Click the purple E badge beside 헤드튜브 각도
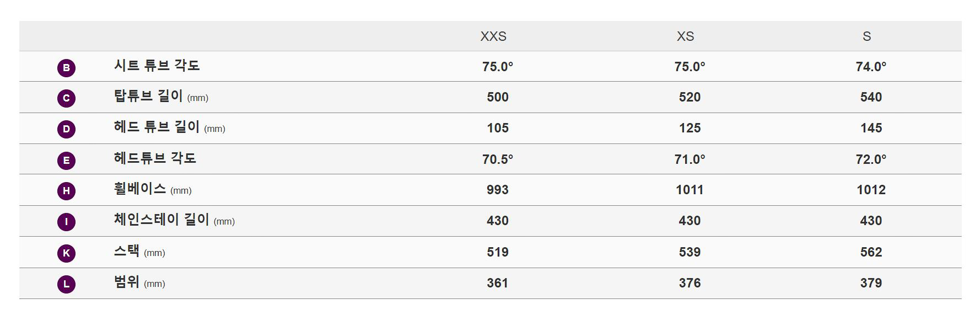This screenshot has height=320, width=980. 66,161
